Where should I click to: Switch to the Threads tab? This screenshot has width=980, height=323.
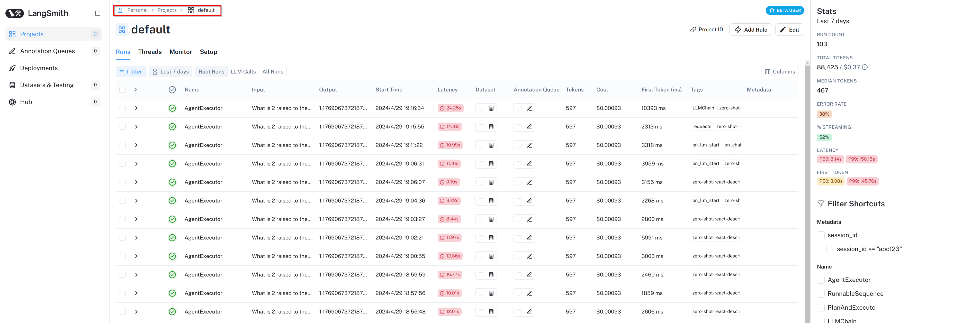[149, 52]
